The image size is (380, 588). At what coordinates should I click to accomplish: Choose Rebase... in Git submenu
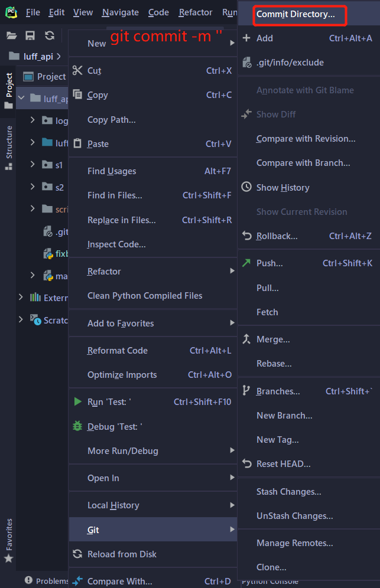click(x=308, y=364)
